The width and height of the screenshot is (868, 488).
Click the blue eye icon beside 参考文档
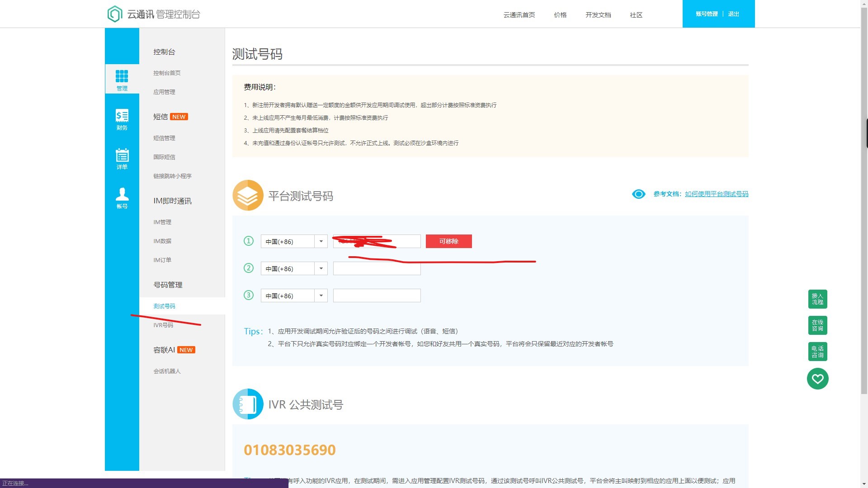638,194
